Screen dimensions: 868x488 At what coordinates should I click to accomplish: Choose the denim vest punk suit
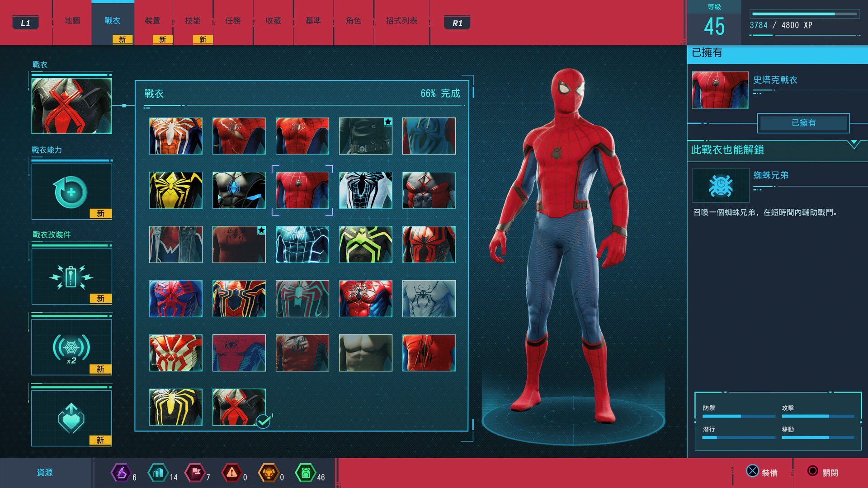pos(176,244)
